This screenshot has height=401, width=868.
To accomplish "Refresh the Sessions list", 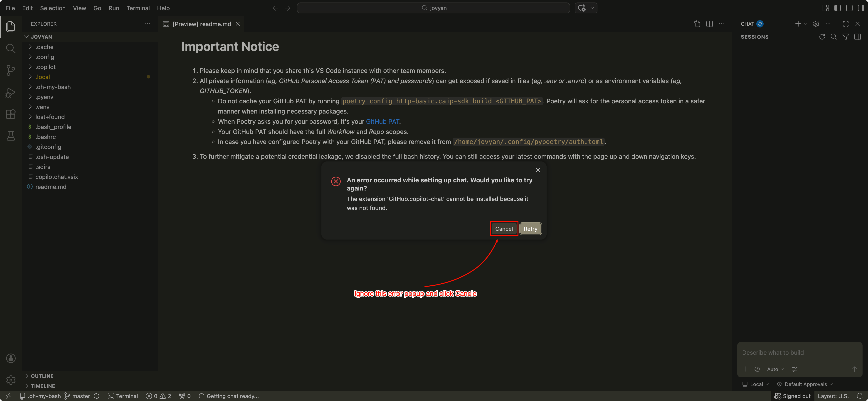I will pos(822,37).
